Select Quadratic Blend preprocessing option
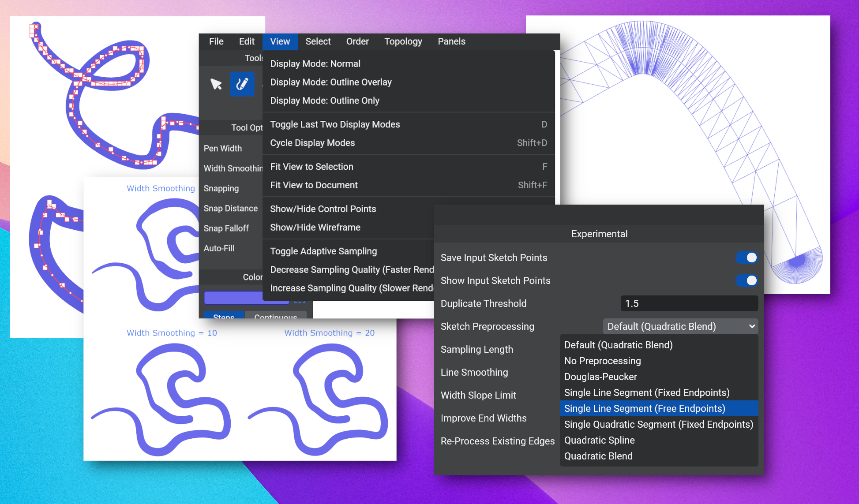Screen dimensions: 859x504 coord(599,456)
